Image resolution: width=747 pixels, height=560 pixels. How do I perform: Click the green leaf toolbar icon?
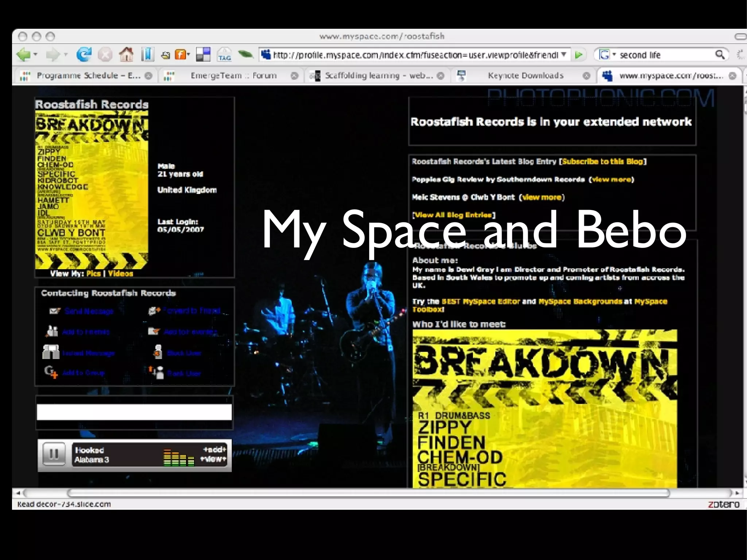click(x=246, y=55)
